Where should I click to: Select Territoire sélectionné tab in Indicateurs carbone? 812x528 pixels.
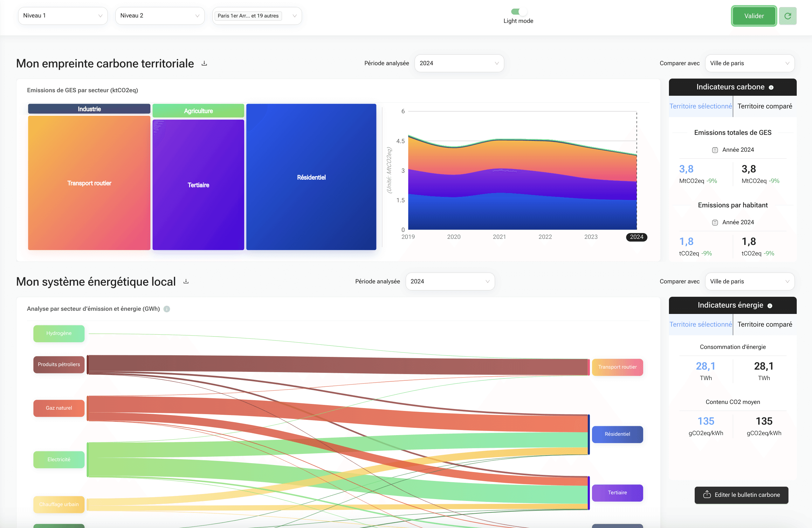click(700, 106)
